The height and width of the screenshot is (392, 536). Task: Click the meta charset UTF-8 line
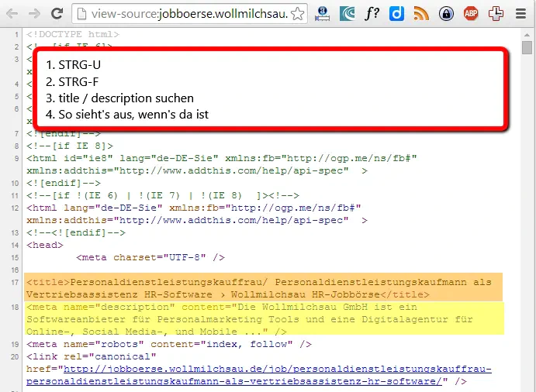click(150, 257)
